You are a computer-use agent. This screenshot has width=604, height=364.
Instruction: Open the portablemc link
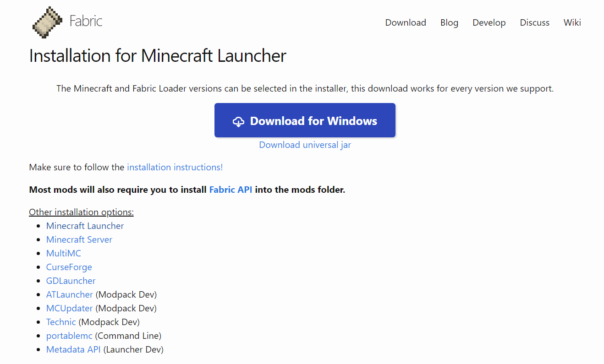coord(69,336)
